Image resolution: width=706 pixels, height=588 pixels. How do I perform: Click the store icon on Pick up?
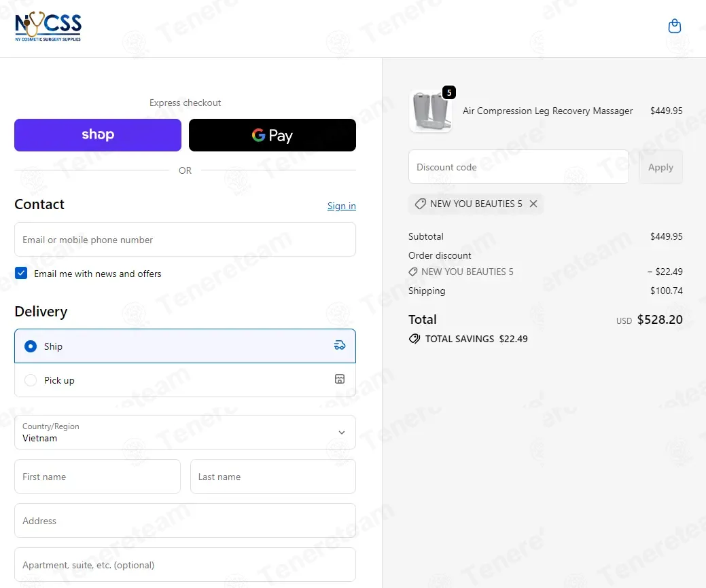click(340, 379)
